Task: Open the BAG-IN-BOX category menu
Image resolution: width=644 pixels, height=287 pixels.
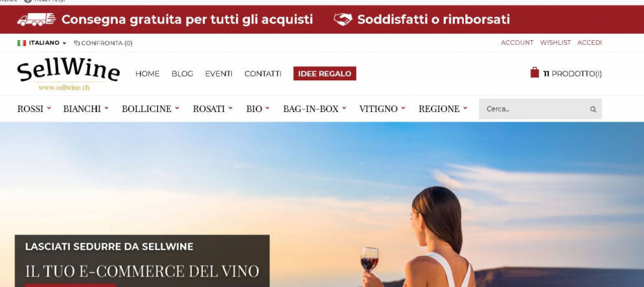Action: 315,109
